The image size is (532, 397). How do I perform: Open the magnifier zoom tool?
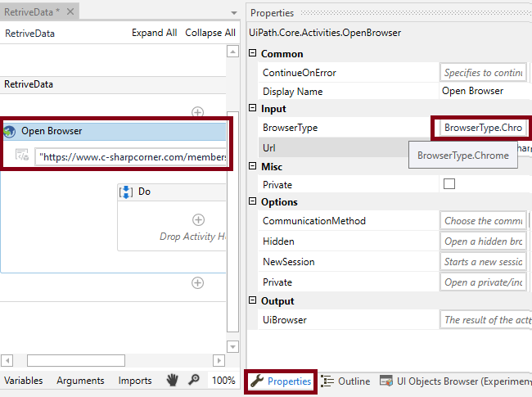click(x=194, y=380)
